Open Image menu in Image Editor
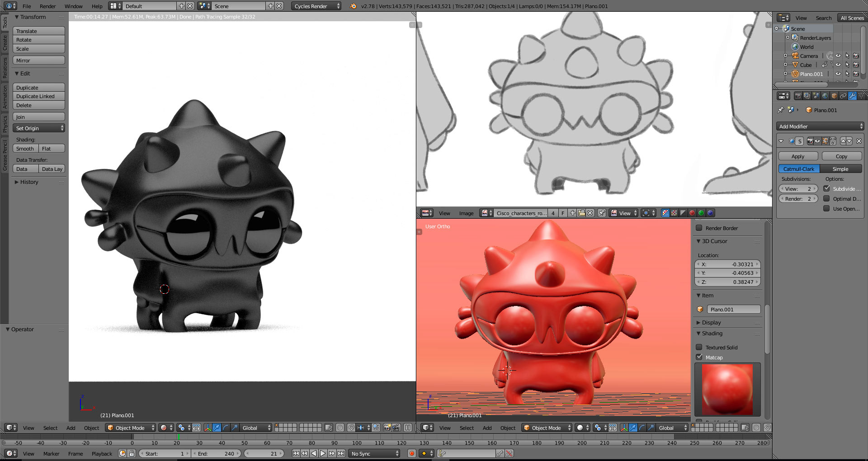 pos(466,213)
